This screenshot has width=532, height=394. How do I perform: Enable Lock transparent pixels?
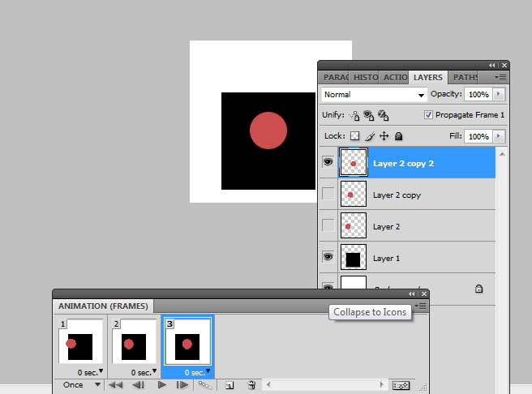(x=355, y=136)
